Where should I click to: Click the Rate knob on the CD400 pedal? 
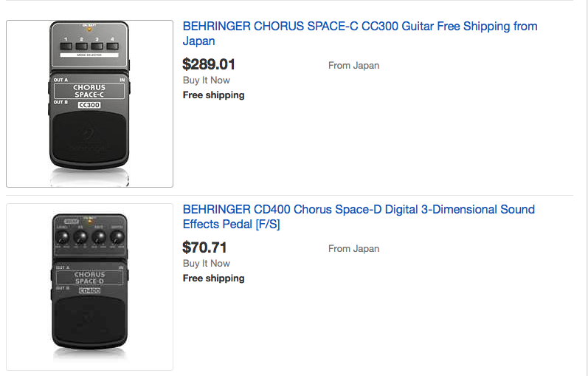98,238
